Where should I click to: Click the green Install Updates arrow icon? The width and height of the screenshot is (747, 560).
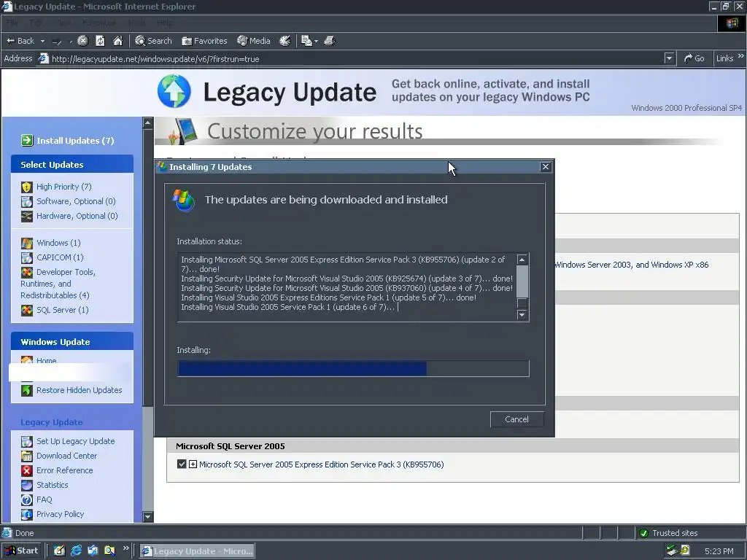tap(27, 141)
